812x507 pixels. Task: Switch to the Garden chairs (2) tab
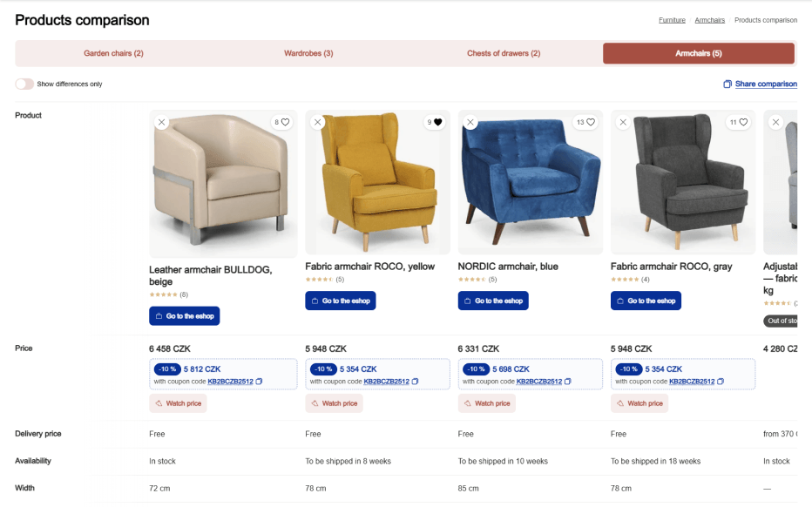(113, 54)
